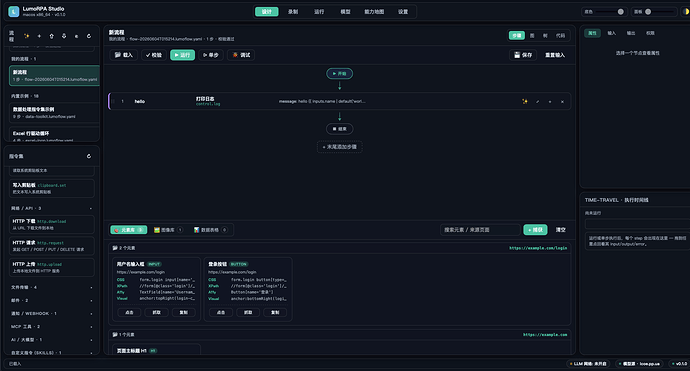Save the flow with the 保存 button
This screenshot has width=690, height=371.
[523, 55]
